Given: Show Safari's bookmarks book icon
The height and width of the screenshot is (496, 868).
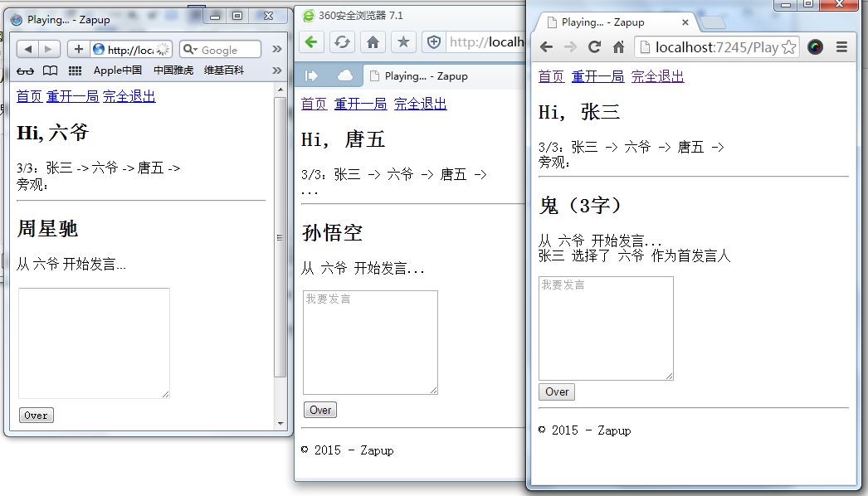Looking at the screenshot, I should tap(51, 71).
